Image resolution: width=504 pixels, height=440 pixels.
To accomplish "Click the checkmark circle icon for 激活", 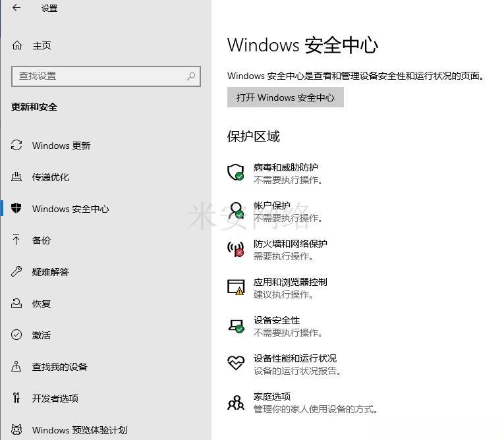I will 16,335.
